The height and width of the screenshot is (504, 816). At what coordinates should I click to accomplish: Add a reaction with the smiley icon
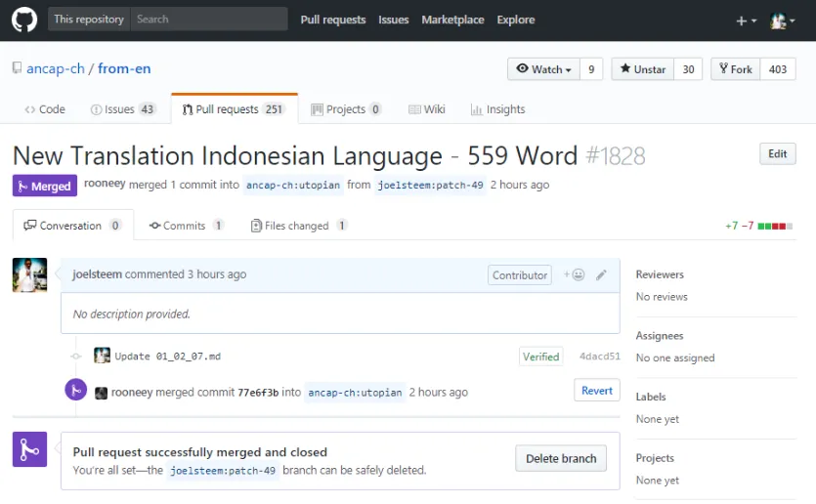(x=575, y=274)
